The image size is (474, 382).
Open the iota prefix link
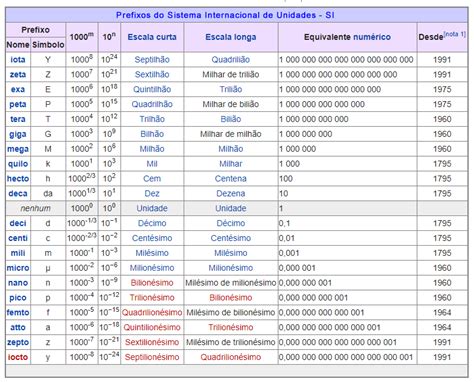pyautogui.click(x=18, y=60)
